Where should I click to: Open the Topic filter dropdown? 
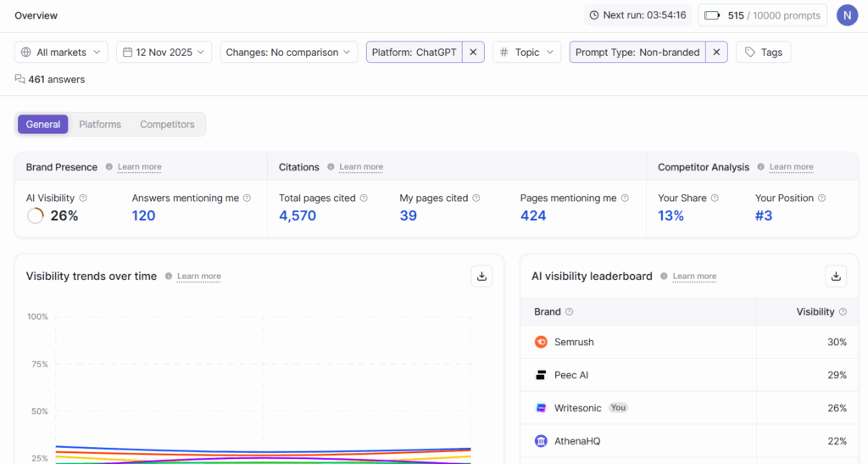(x=526, y=52)
